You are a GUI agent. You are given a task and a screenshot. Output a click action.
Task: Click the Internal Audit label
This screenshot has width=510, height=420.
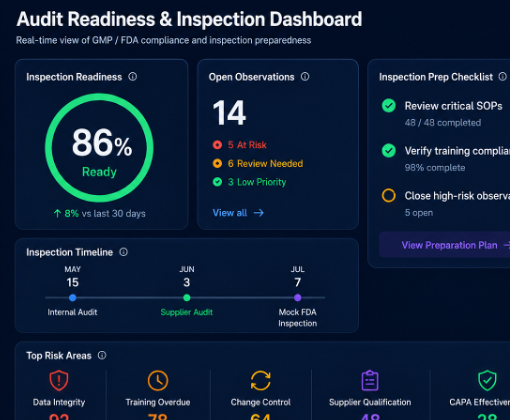72,312
